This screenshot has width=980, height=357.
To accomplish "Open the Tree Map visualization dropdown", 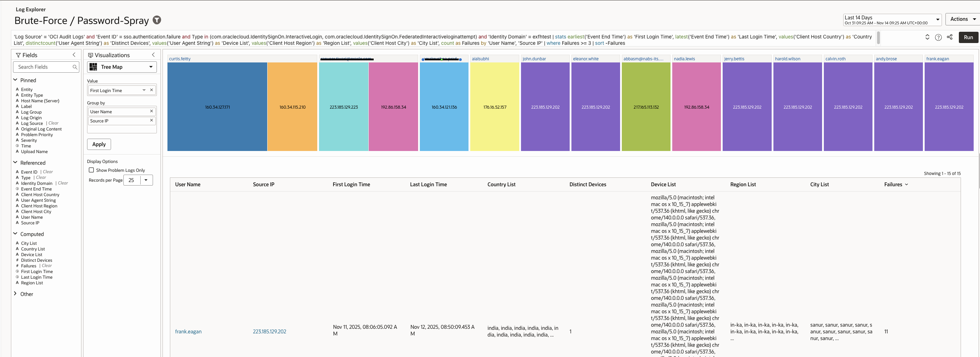I will (122, 67).
